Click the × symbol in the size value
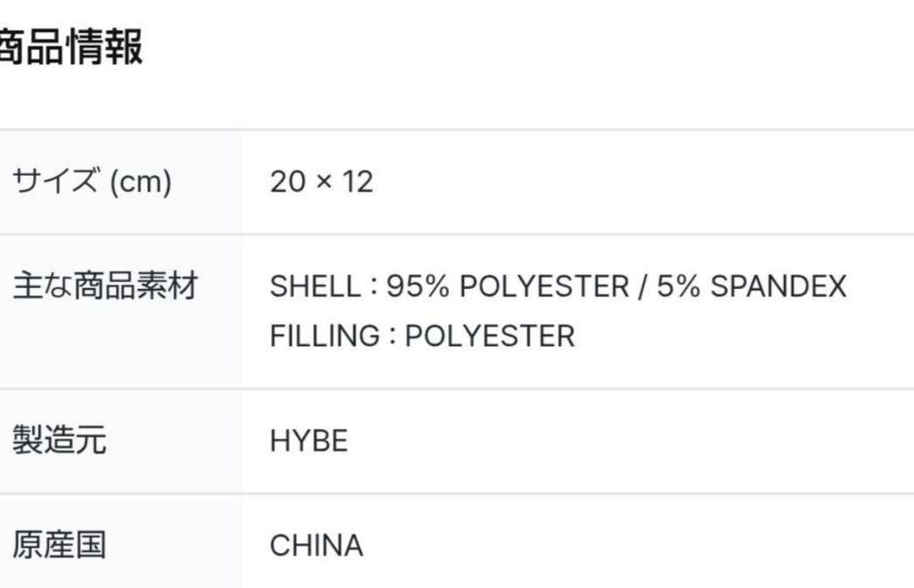 (x=324, y=183)
